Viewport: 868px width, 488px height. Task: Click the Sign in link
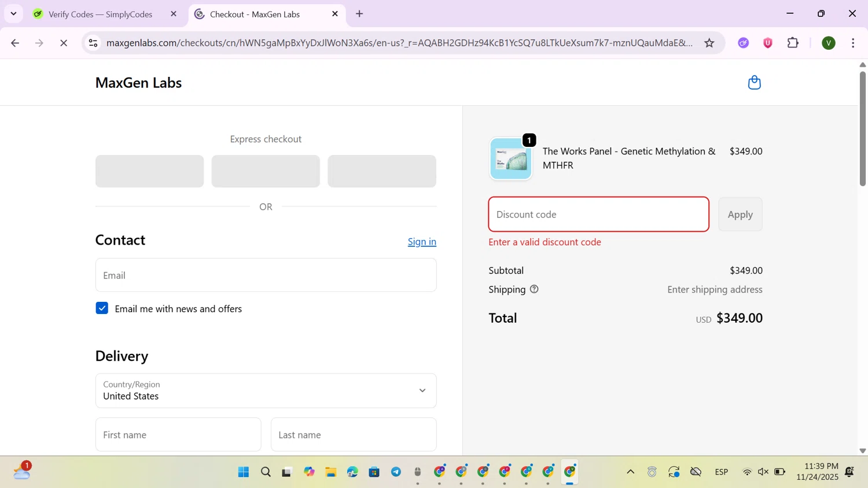click(422, 242)
